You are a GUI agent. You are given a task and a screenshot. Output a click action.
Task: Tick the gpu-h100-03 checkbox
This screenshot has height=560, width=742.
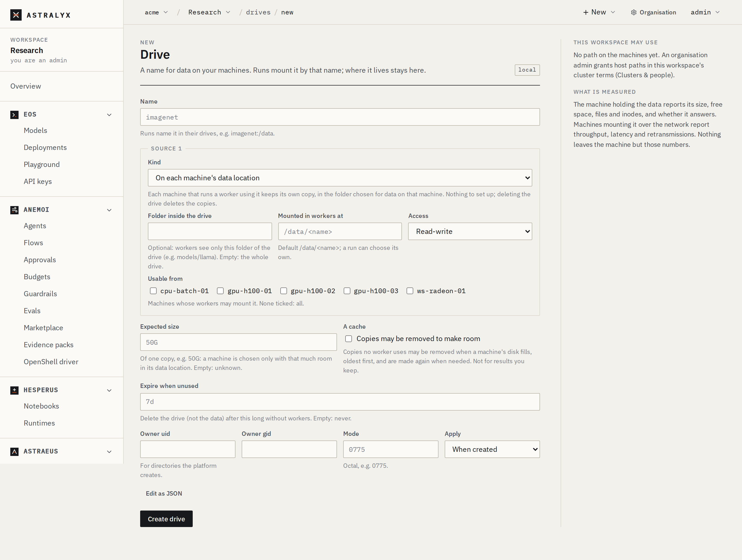[347, 291]
